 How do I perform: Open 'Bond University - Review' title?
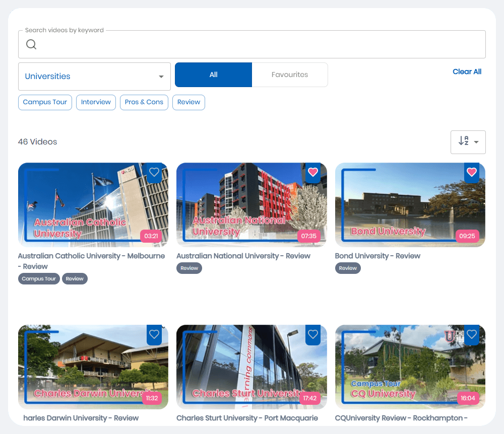click(377, 256)
